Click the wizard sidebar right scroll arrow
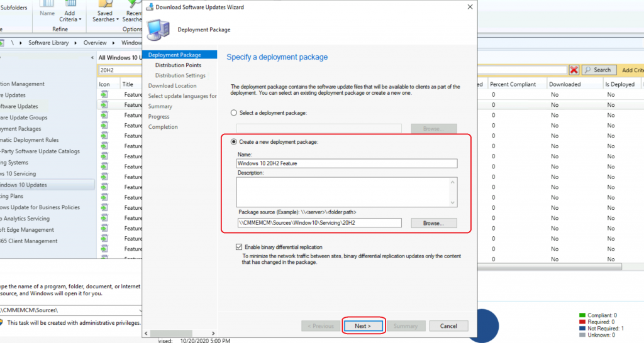Viewport: 644px width, 343px height. [x=213, y=333]
